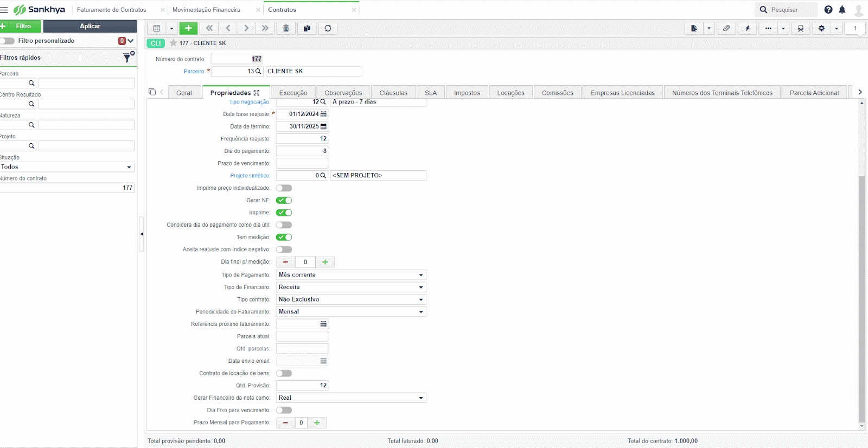Open Tipo de Pagamento dropdown
Image resolution: width=868 pixels, height=448 pixels.
point(351,275)
